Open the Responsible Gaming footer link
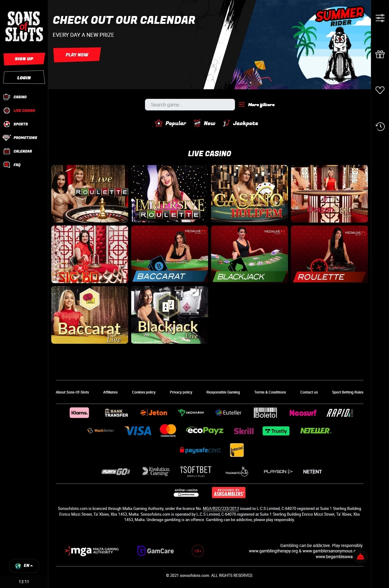 tap(223, 392)
